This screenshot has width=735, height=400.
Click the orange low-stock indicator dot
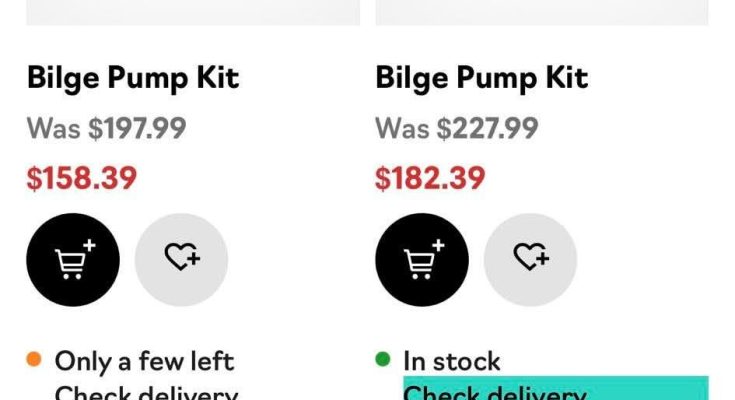click(x=34, y=359)
